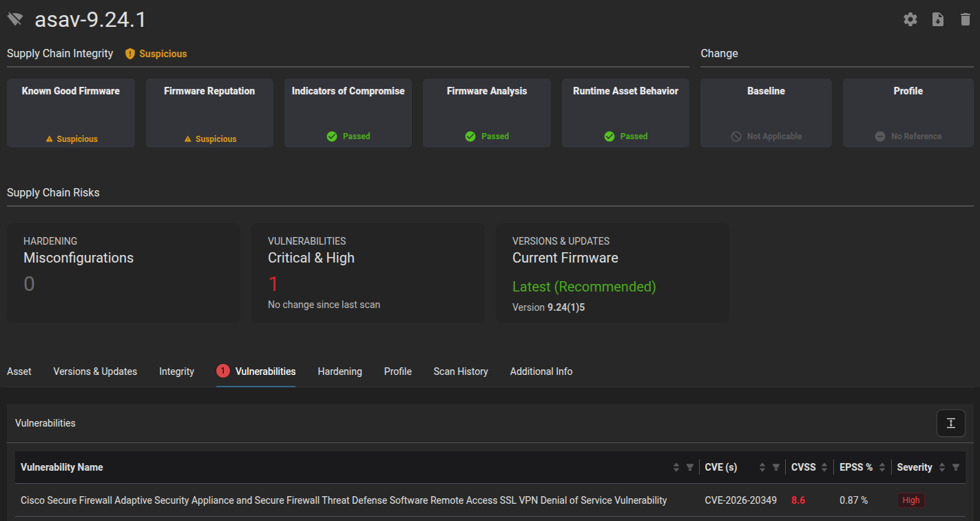Sort the CVSS column
Image resolution: width=980 pixels, height=521 pixels.
coord(824,467)
